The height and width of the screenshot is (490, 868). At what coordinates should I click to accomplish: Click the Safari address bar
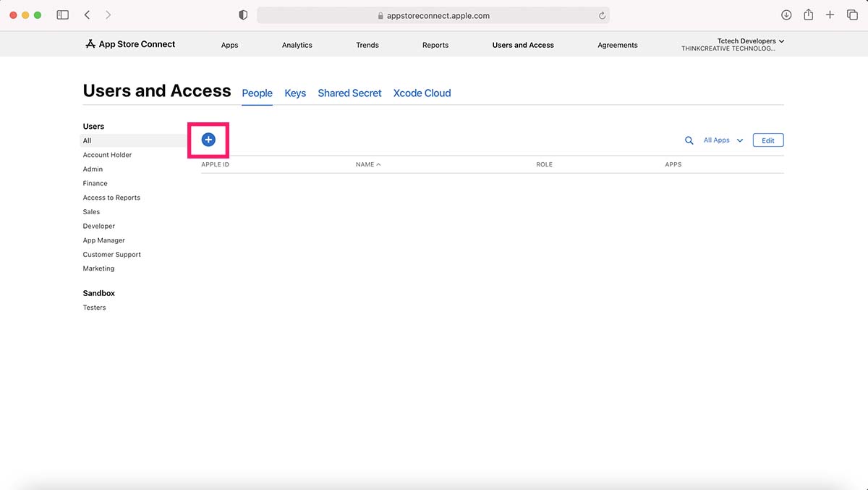(x=433, y=15)
